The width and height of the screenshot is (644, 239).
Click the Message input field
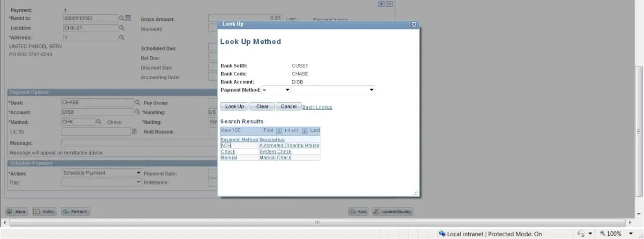139,142
